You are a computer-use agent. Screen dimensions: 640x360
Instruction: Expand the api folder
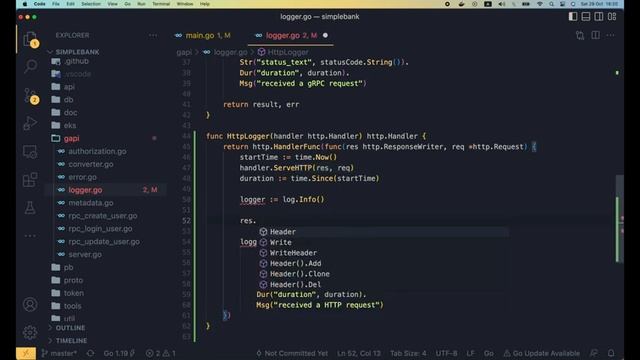(69, 87)
